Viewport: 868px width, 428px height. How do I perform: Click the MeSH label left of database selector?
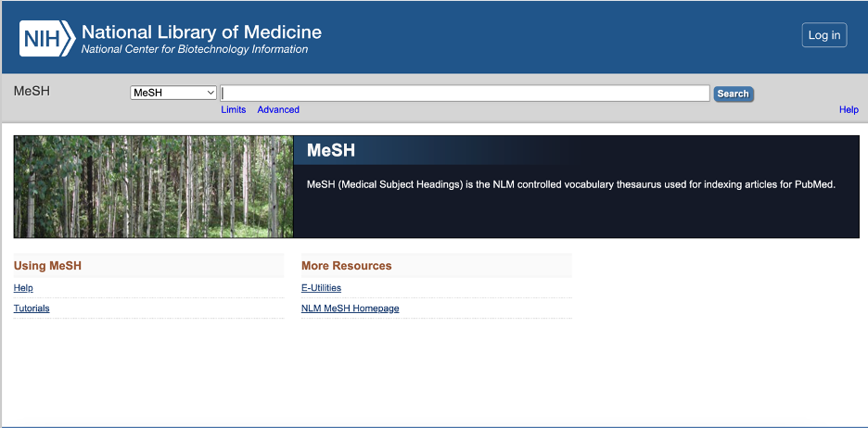tap(32, 91)
